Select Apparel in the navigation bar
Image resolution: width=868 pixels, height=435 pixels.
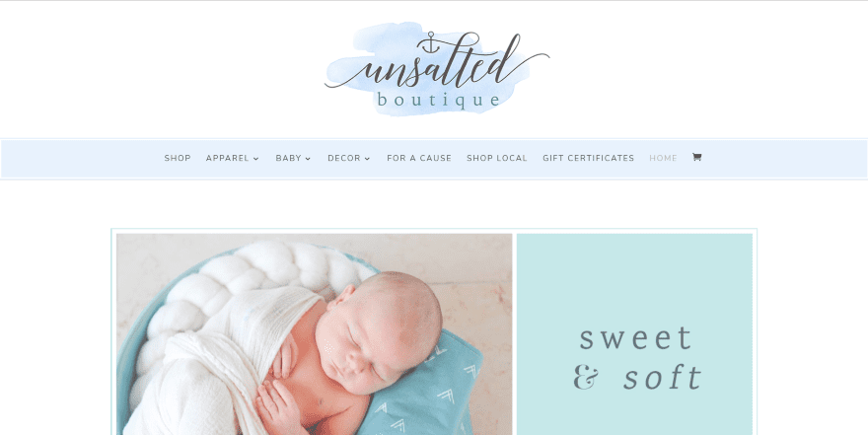[228, 158]
